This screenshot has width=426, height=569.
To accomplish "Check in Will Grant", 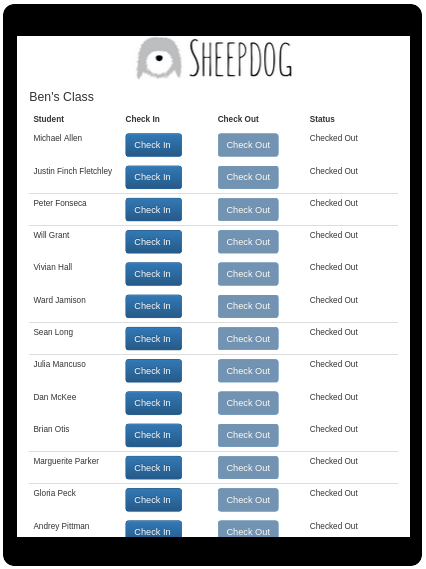I will click(x=153, y=242).
